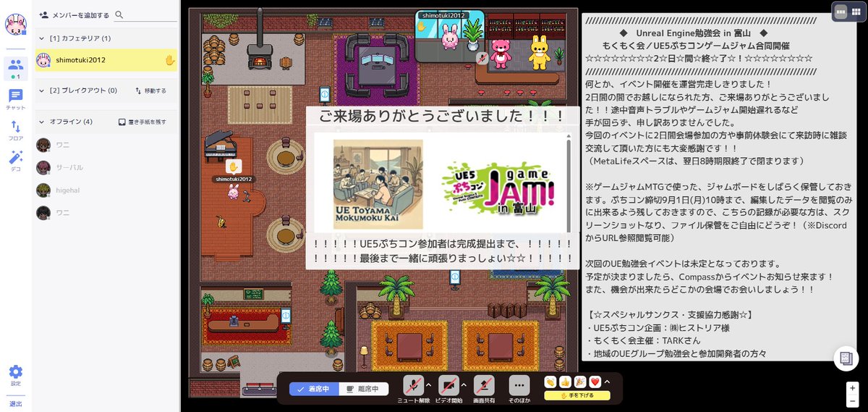Open video options arrow
This screenshot has height=412, width=868.
click(x=464, y=384)
